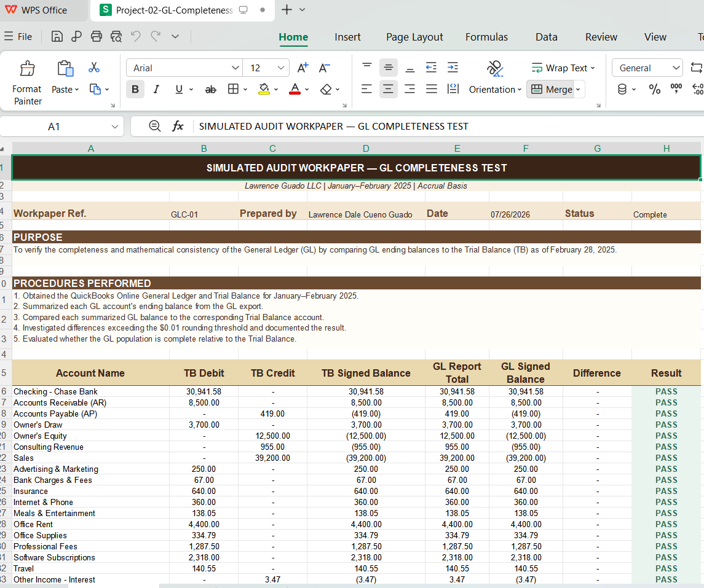Click the Clear eraser icon
The width and height of the screenshot is (704, 588).
point(326,89)
